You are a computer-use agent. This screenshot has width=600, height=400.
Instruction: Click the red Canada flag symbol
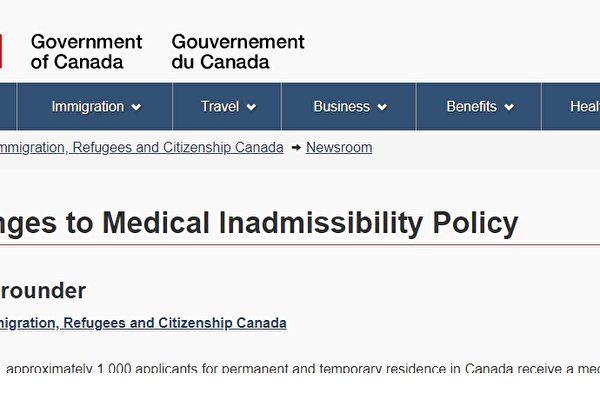click(x=1, y=51)
